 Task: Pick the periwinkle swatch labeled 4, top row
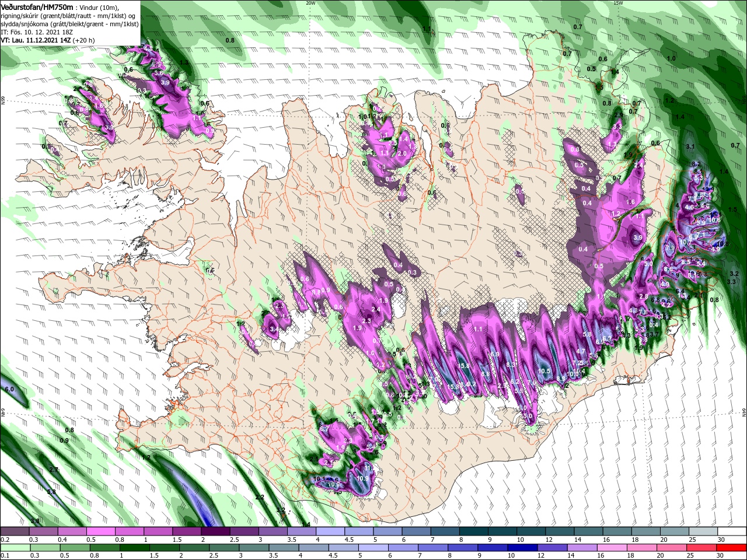[330, 531]
